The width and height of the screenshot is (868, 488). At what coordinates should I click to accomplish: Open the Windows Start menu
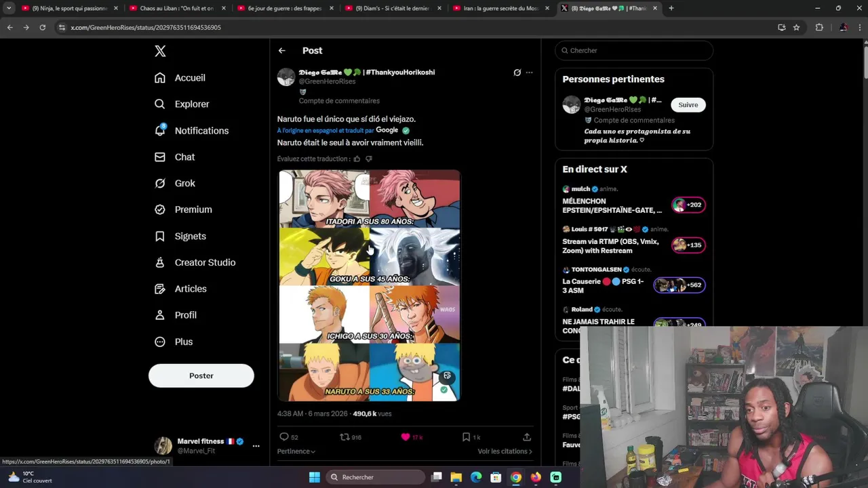315,477
